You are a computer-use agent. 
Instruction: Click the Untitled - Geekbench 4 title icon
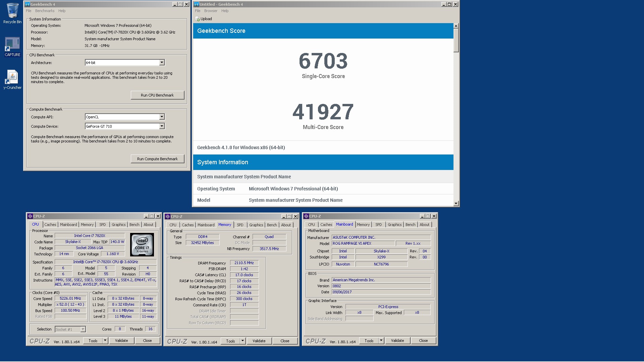click(x=197, y=4)
